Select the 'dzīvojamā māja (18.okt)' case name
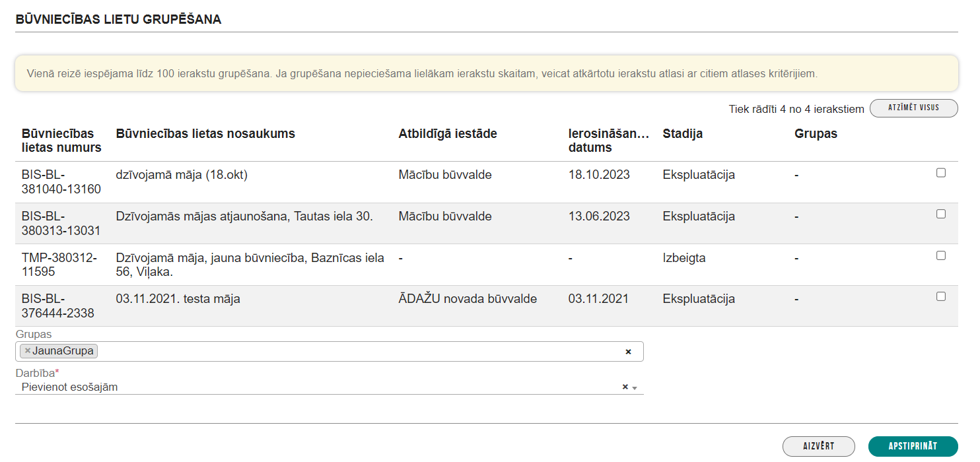 (x=181, y=175)
